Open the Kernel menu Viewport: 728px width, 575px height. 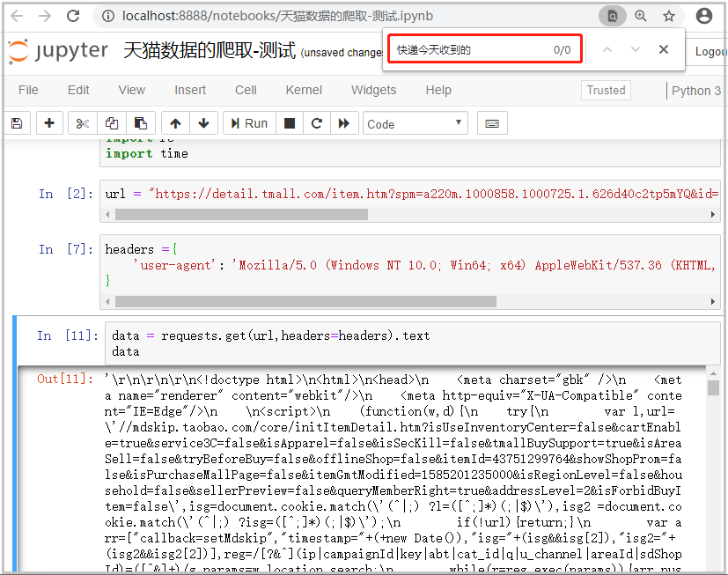[x=304, y=90]
